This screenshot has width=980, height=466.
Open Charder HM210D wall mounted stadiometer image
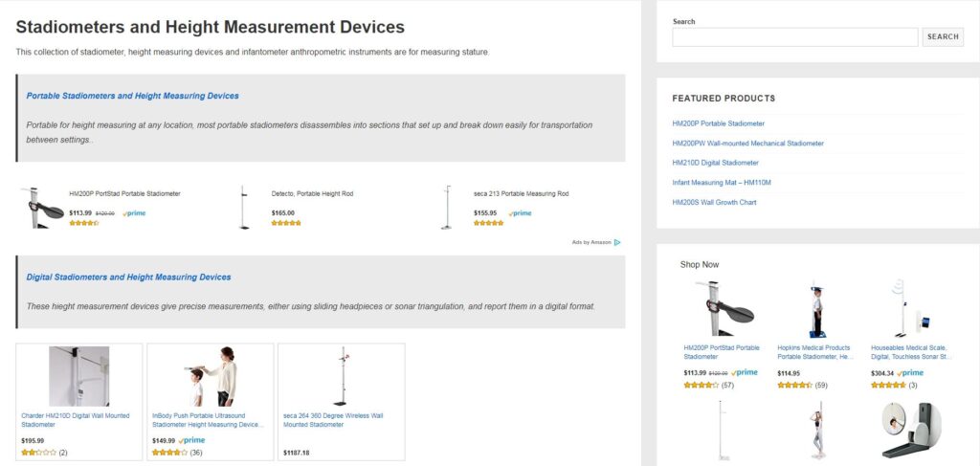pos(78,376)
